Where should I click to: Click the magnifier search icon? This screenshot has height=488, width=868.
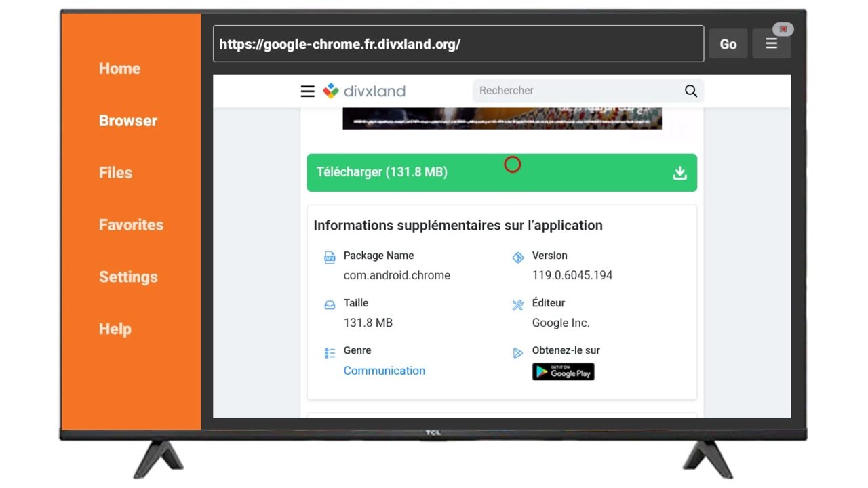[691, 91]
